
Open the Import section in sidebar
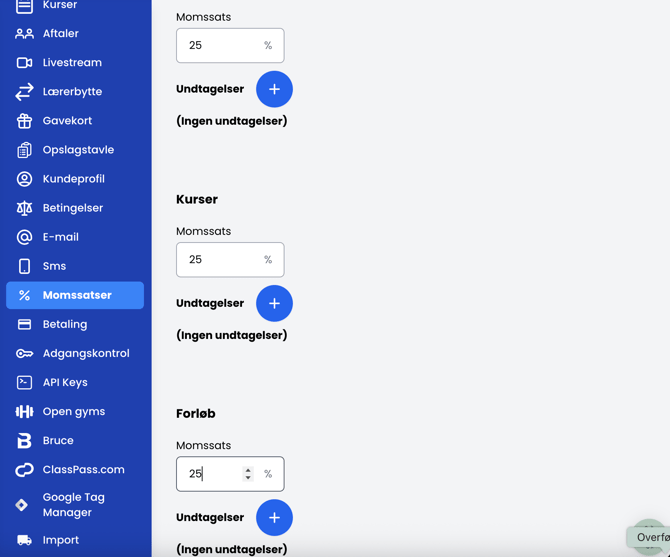[60, 540]
